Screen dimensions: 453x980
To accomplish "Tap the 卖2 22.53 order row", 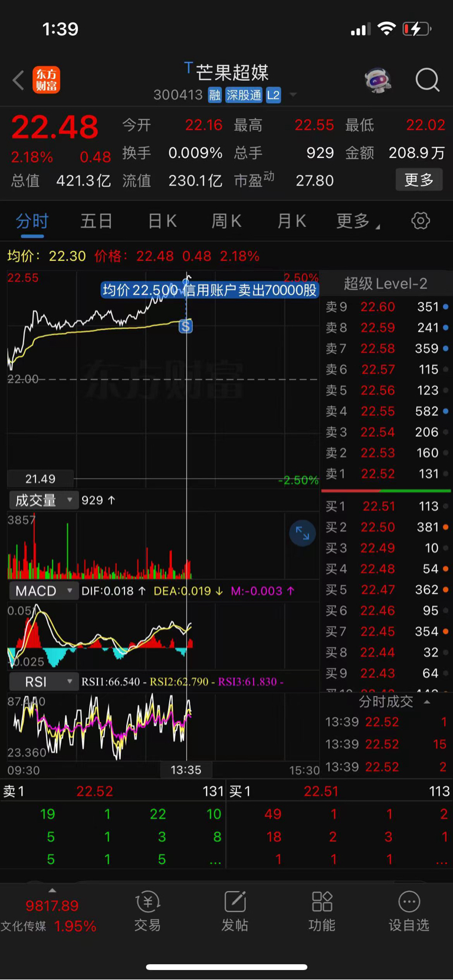I will click(x=386, y=453).
